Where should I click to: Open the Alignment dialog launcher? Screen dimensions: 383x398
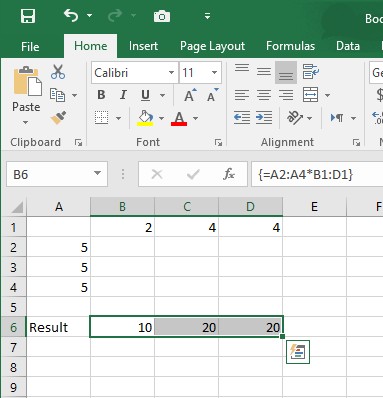click(x=356, y=143)
